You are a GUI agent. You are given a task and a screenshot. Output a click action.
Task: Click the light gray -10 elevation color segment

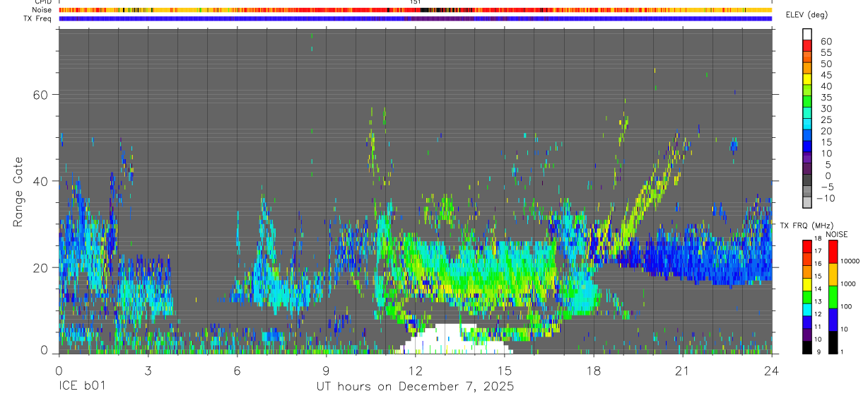point(807,203)
